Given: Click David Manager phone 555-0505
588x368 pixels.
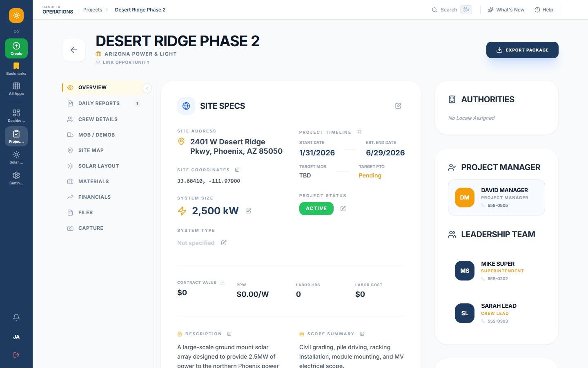Looking at the screenshot, I should (494, 206).
